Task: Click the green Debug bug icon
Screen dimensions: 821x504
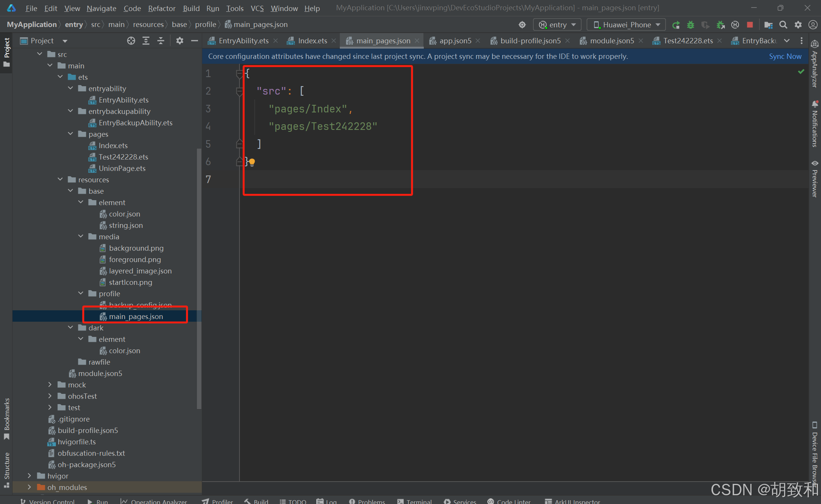Action: [x=691, y=25]
